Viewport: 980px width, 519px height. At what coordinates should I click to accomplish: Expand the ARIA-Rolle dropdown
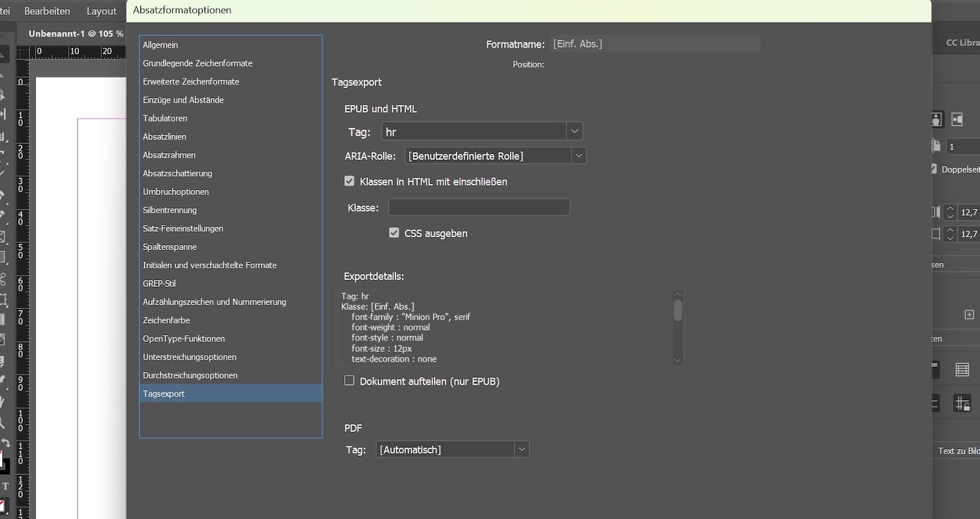(x=578, y=156)
